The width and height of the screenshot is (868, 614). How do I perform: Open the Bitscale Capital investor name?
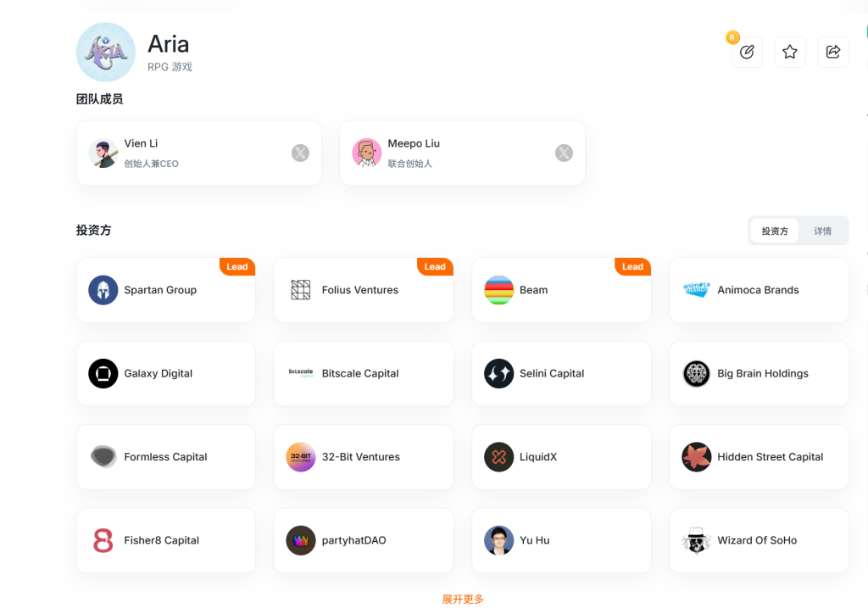coord(359,374)
